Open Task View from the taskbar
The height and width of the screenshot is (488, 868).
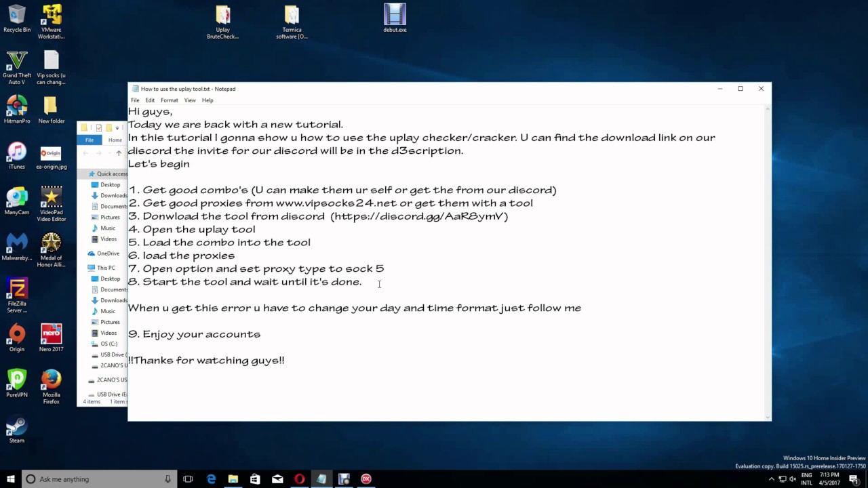tap(189, 479)
